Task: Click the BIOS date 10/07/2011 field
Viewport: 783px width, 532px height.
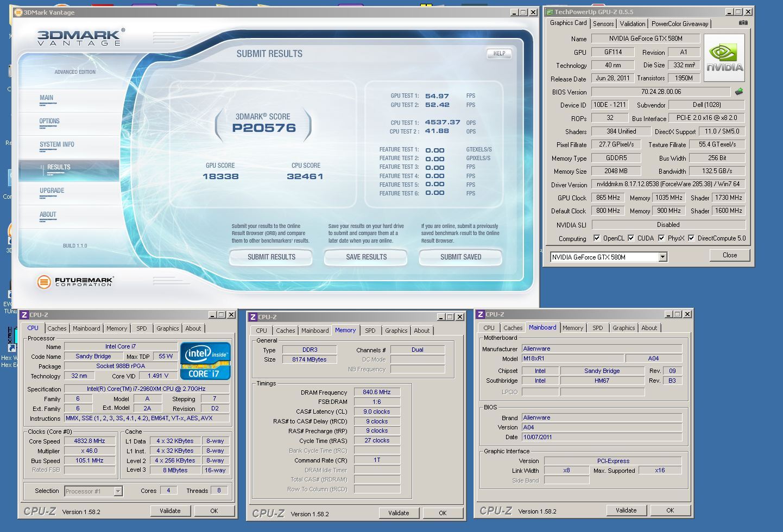Action: (x=601, y=437)
